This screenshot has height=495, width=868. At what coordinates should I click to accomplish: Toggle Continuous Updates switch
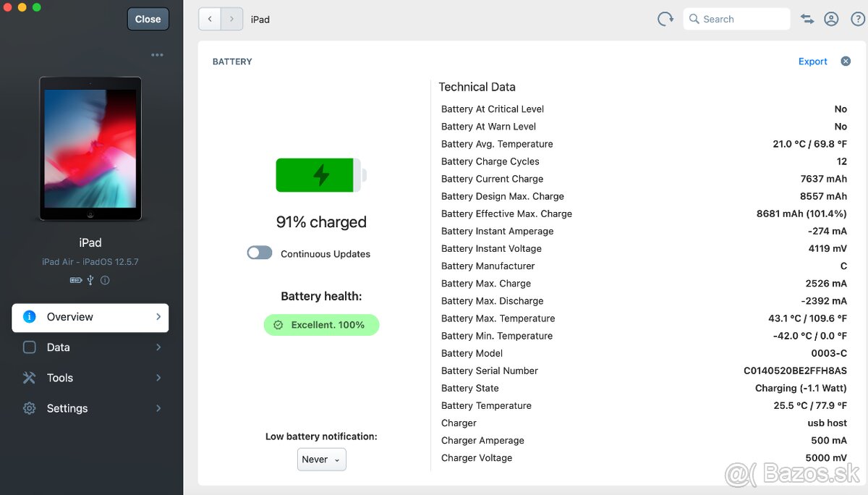[x=260, y=253]
